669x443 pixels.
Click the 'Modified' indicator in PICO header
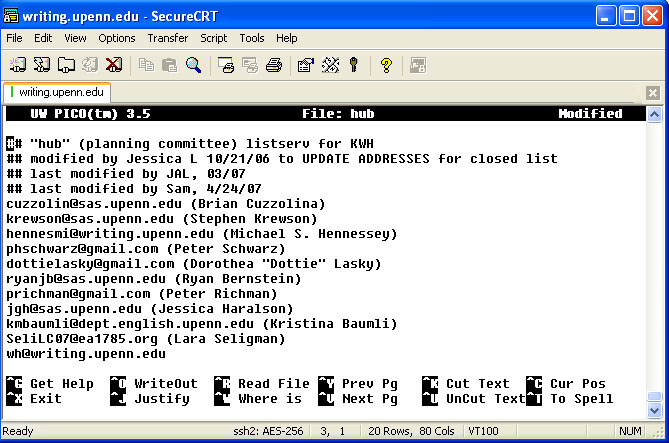pos(590,114)
